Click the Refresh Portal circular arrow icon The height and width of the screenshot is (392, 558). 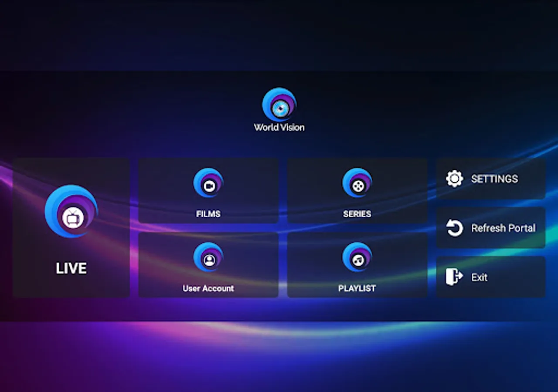pyautogui.click(x=455, y=228)
